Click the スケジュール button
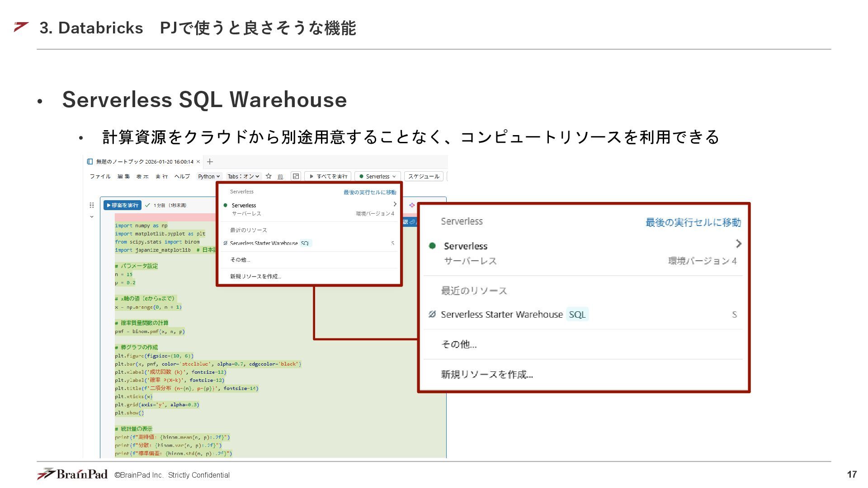868x488 pixels. [x=424, y=176]
